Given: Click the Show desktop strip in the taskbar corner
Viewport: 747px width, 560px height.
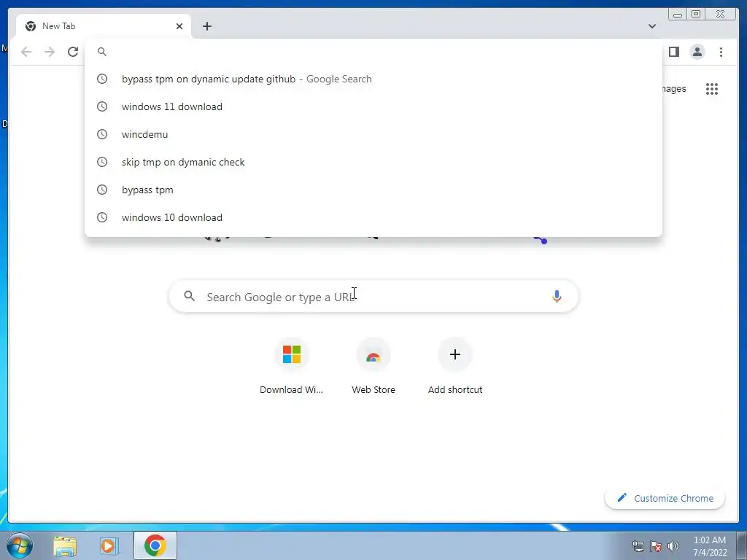Looking at the screenshot, I should point(742,545).
